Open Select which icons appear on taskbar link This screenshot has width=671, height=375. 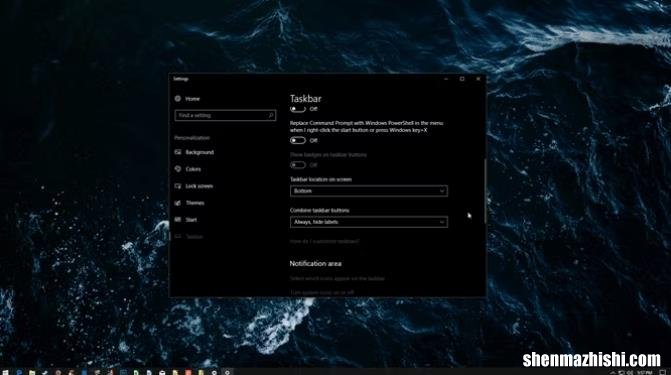[337, 279]
